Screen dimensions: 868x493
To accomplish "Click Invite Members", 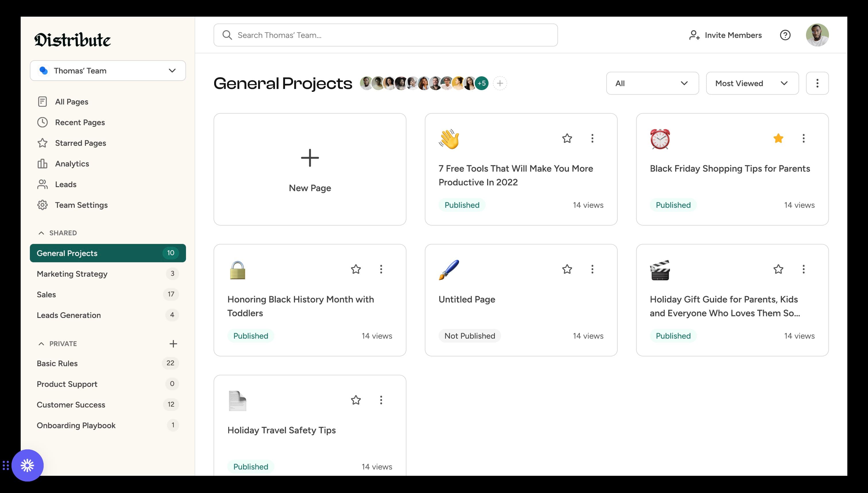I will tap(725, 35).
